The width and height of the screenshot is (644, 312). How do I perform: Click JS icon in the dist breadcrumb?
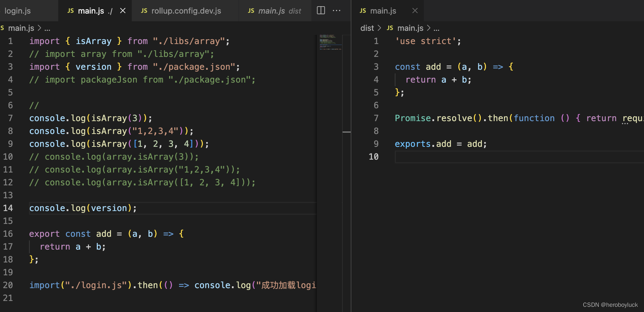pos(390,28)
